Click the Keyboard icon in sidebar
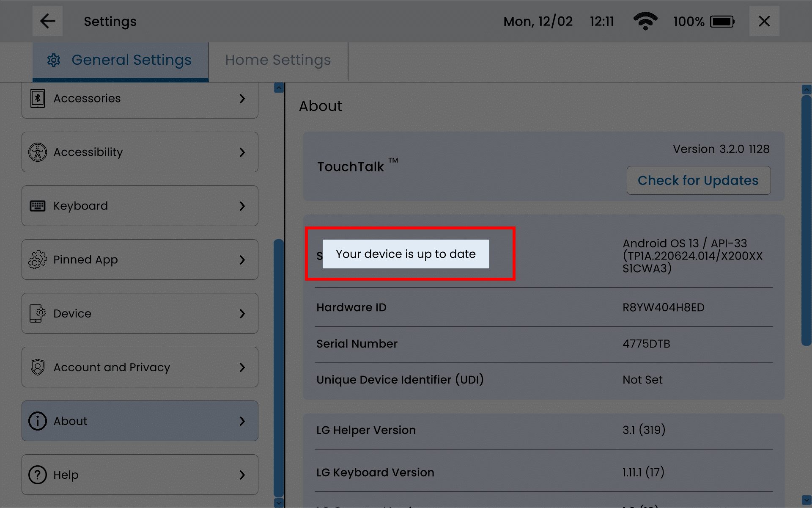This screenshot has height=508, width=812. coord(38,206)
